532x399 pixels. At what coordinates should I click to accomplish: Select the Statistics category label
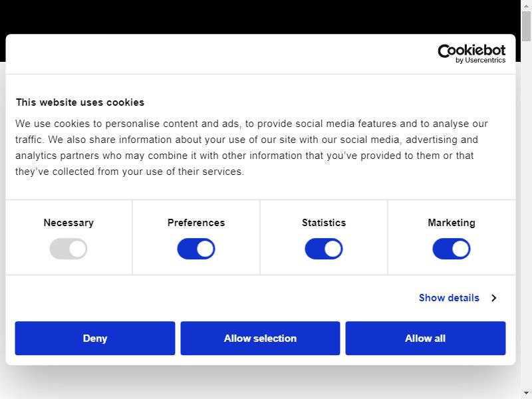(x=324, y=223)
